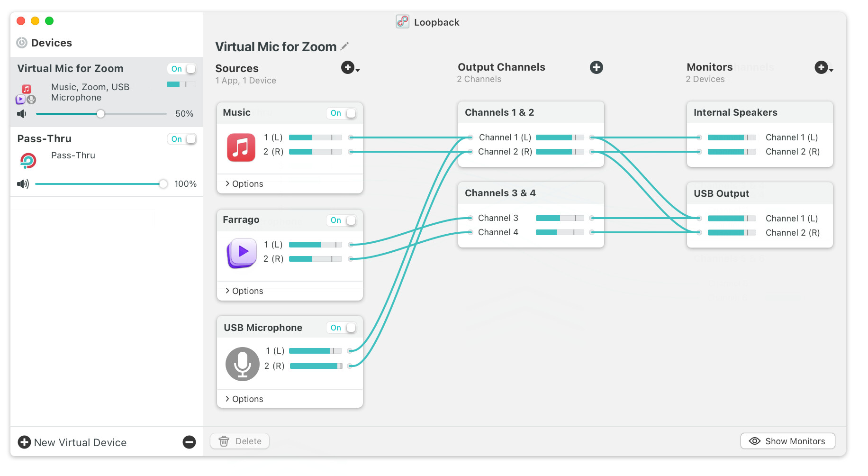Expand Options under the Music source

[x=244, y=184]
